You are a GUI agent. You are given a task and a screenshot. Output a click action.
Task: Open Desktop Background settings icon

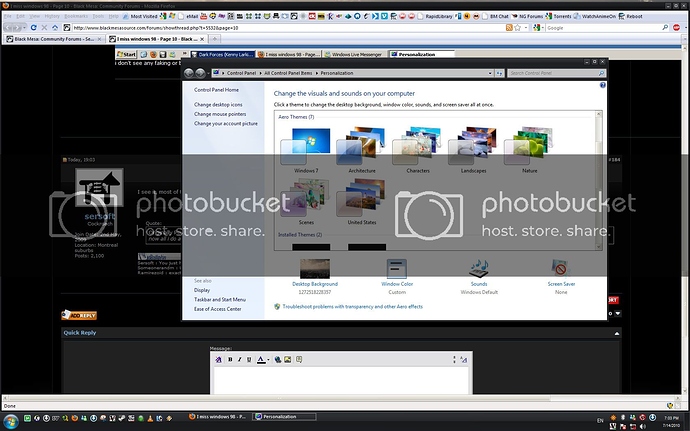pyautogui.click(x=315, y=269)
